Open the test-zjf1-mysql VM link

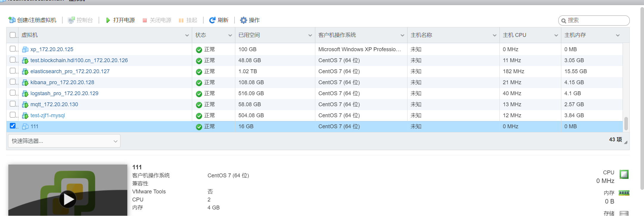click(48, 115)
